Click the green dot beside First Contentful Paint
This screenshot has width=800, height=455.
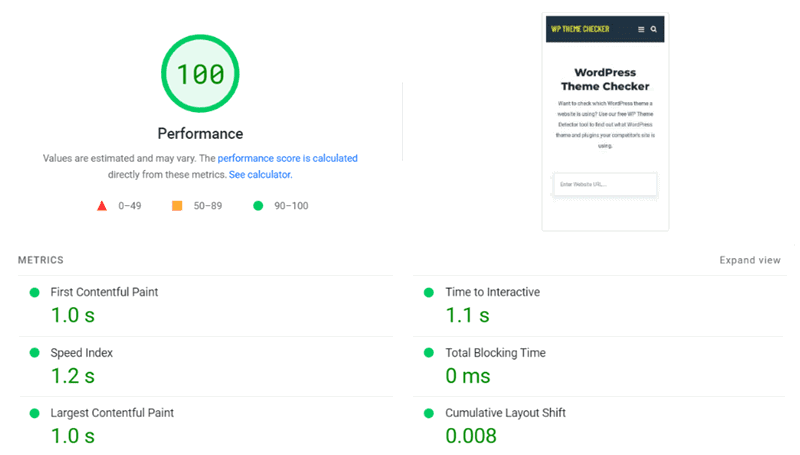tap(35, 292)
